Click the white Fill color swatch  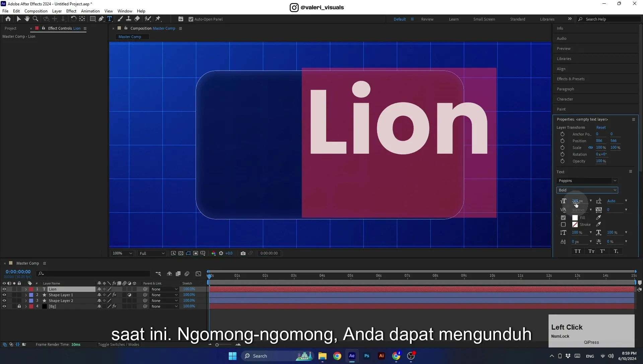[575, 217]
